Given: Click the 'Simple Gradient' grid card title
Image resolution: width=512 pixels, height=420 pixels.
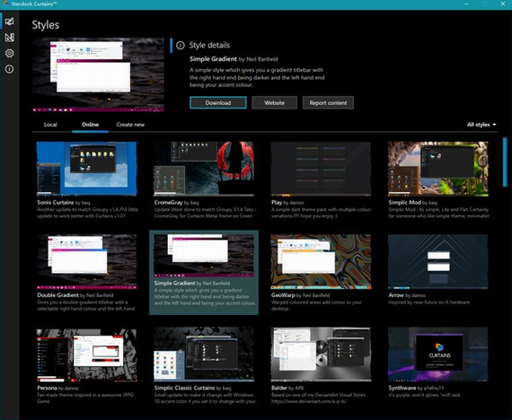Looking at the screenshot, I should pyautogui.click(x=174, y=284).
